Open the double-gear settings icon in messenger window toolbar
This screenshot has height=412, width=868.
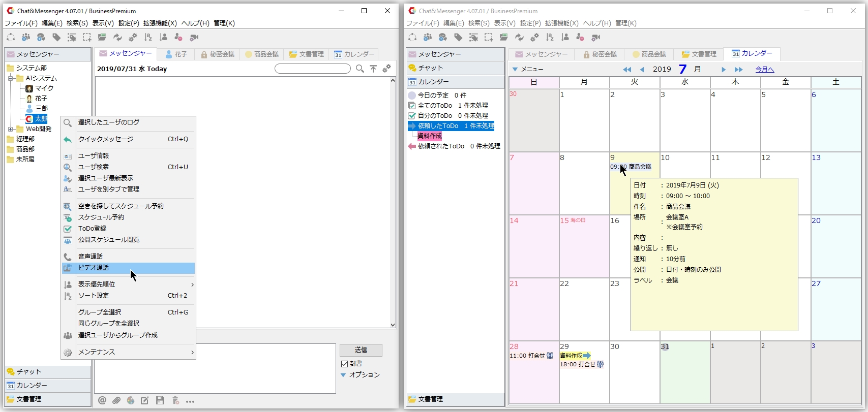[x=133, y=37]
